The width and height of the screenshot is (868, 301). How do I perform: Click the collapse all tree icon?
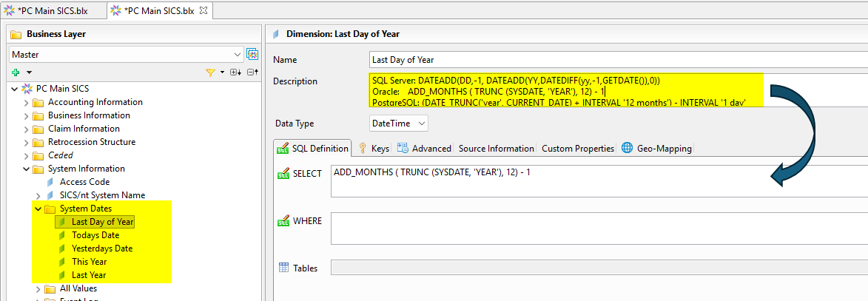point(252,72)
